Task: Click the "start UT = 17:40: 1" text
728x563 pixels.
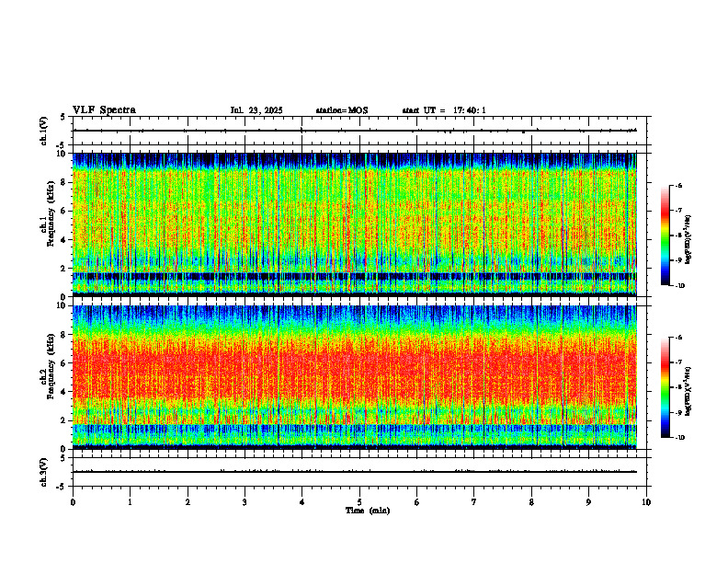Action: [444, 110]
